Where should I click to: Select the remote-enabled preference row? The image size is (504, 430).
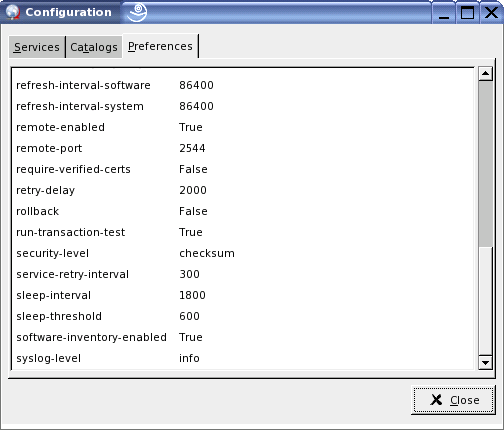click(x=243, y=127)
